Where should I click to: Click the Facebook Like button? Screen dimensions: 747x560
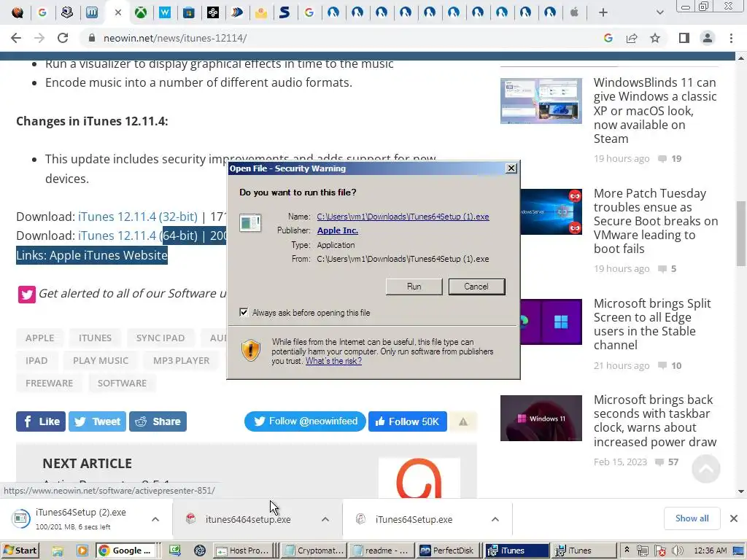click(41, 421)
